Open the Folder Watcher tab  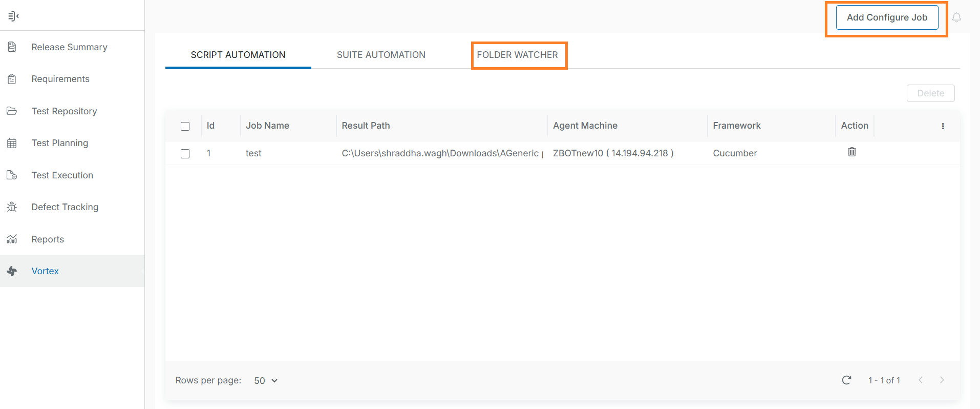(x=517, y=55)
